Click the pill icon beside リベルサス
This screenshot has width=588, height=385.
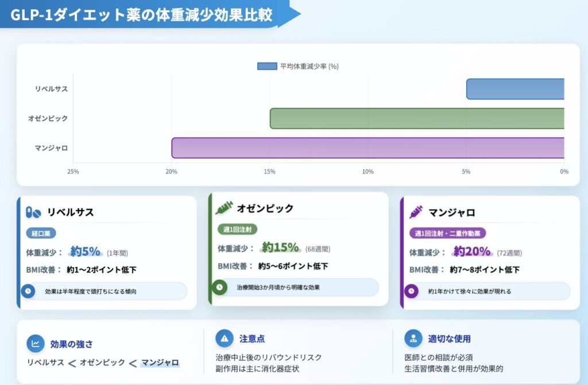click(33, 213)
